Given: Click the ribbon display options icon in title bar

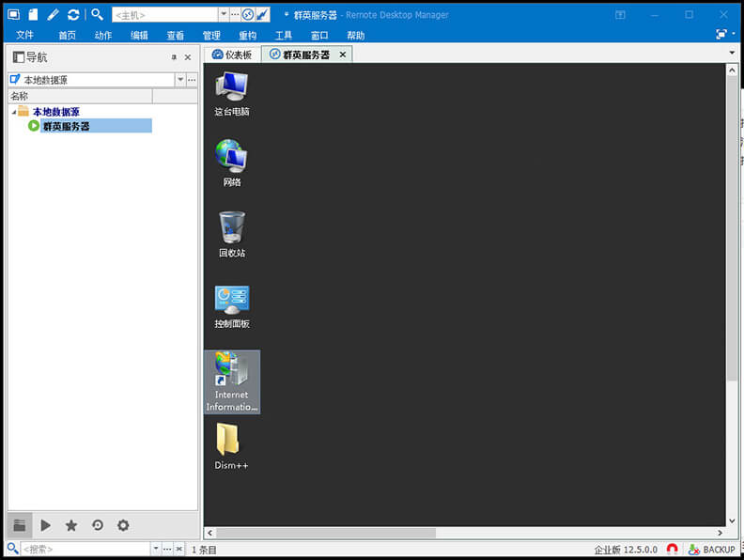Looking at the screenshot, I should coord(620,15).
